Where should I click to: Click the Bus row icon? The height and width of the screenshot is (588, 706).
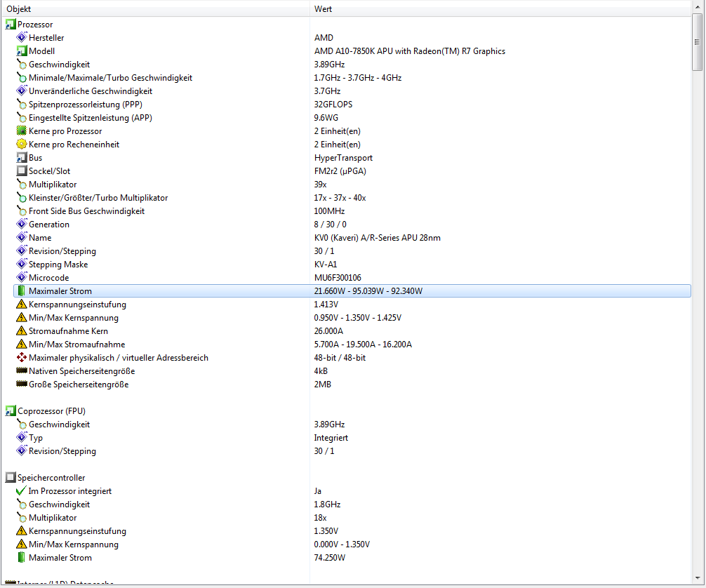pyautogui.click(x=22, y=158)
